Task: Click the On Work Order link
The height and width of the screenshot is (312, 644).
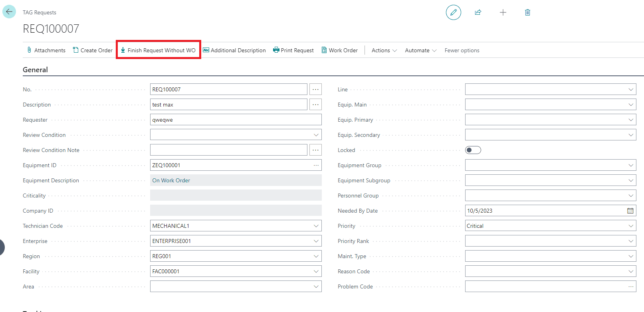Action: coord(171,180)
